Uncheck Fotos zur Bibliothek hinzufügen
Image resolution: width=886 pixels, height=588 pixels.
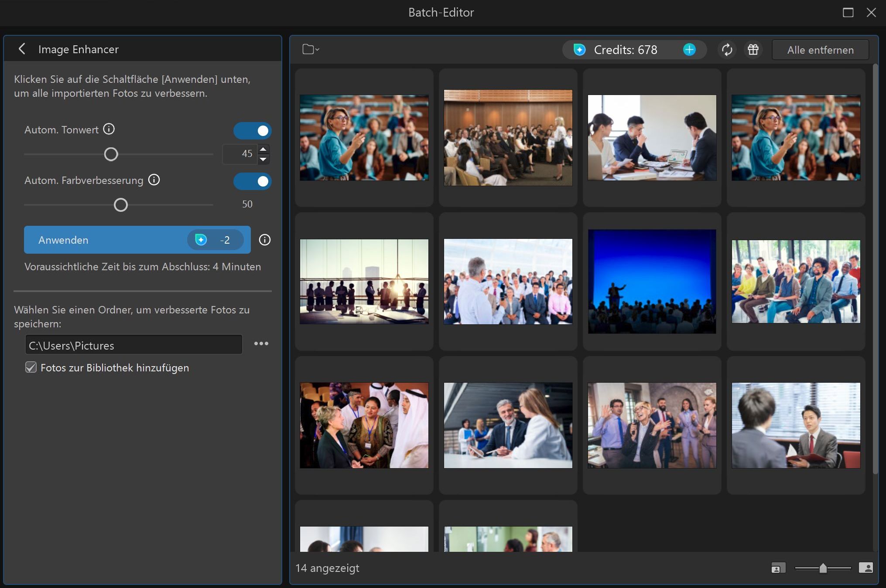[31, 367]
